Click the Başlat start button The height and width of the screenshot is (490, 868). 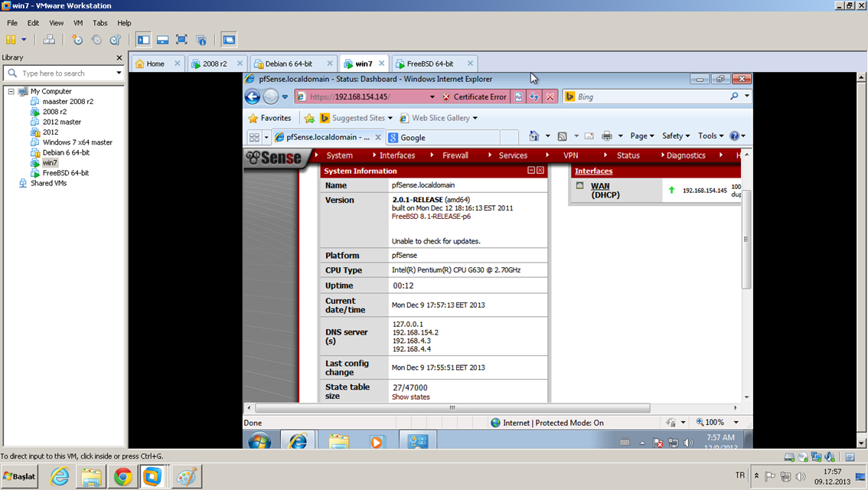click(x=19, y=477)
